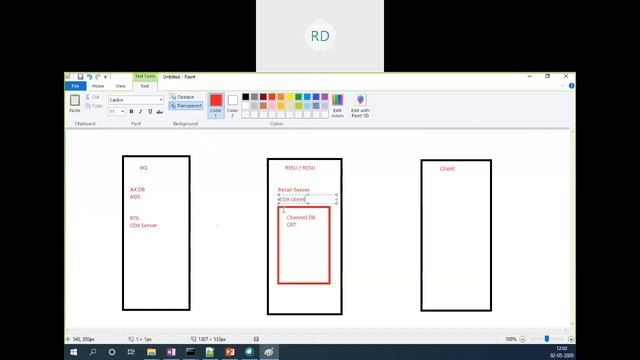Click the Paint taskbar icon
The width and height of the screenshot is (640, 360).
coord(269,352)
